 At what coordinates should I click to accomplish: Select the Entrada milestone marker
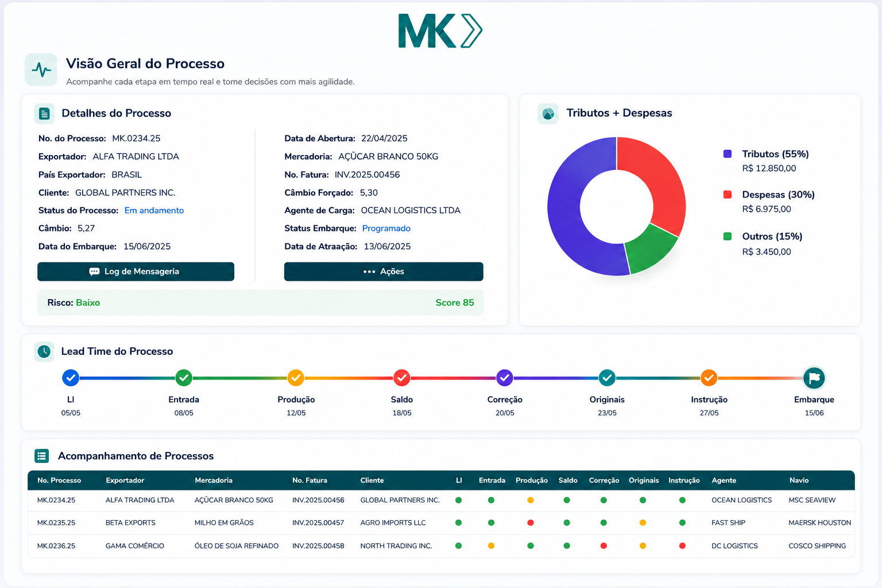click(x=184, y=378)
